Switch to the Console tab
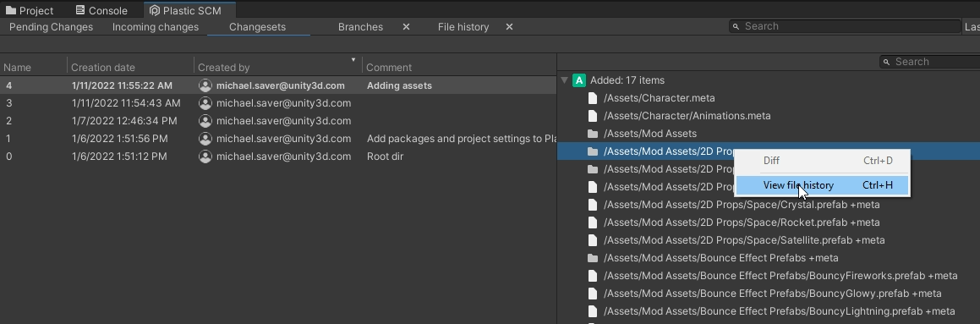The height and width of the screenshot is (324, 980). 101,11
